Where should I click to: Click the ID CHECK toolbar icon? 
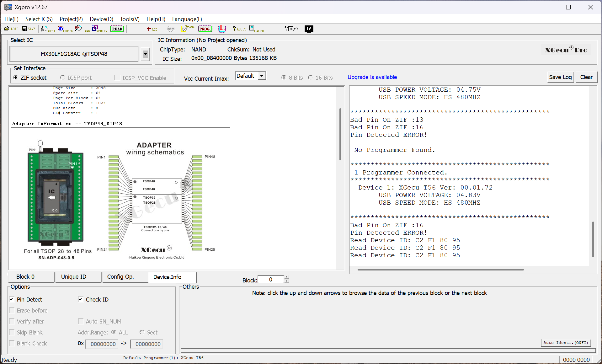(65, 29)
